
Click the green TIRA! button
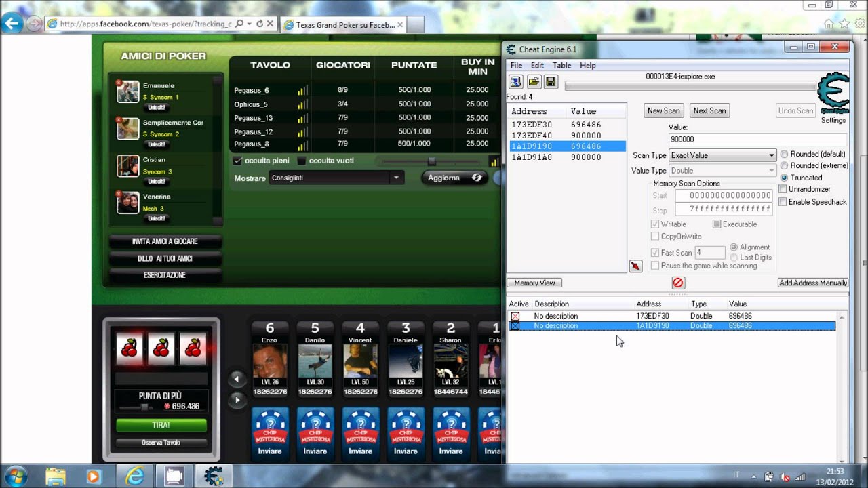point(161,425)
